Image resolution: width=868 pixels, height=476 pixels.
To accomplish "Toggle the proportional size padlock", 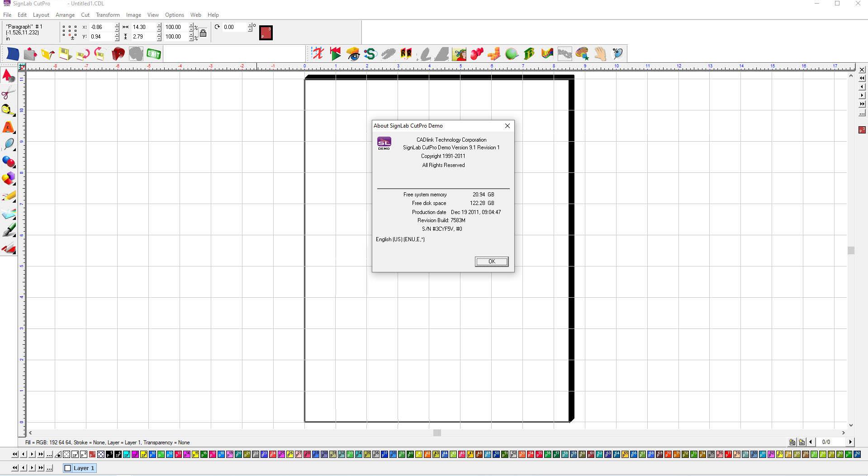I will coord(203,33).
